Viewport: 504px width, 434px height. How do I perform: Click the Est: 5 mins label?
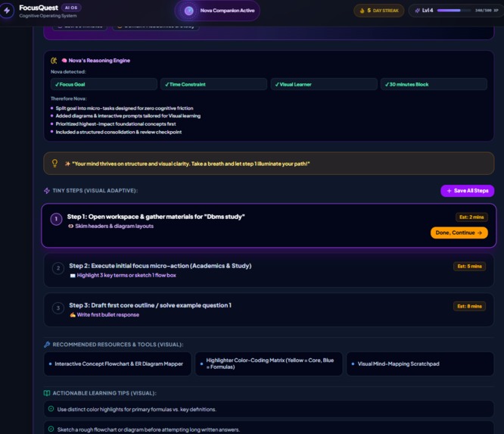click(x=470, y=267)
